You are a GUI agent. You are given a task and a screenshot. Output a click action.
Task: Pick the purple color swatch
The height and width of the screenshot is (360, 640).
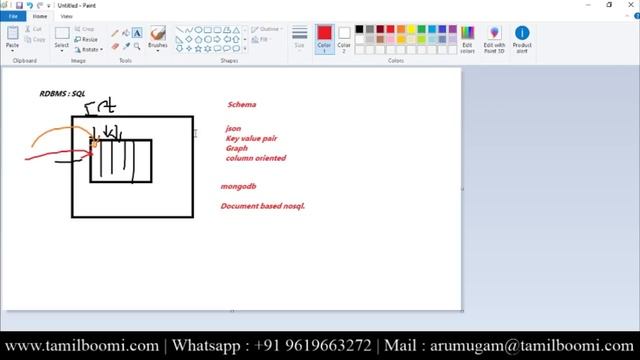click(453, 29)
